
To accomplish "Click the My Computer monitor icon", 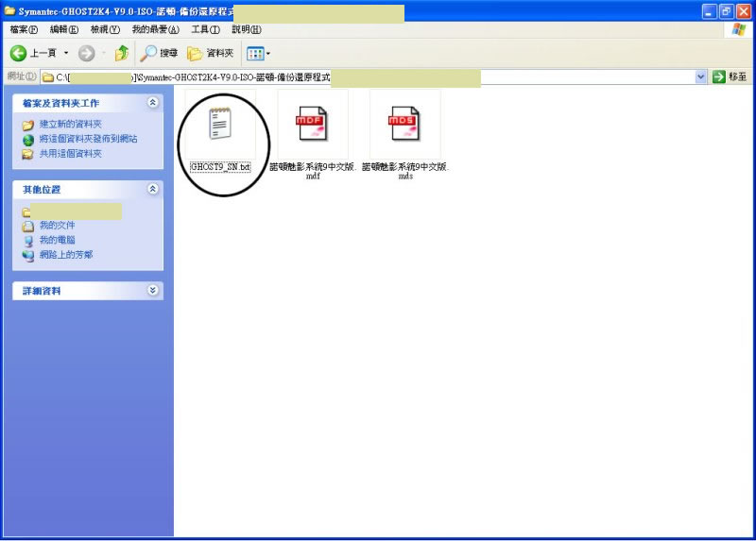I will click(x=28, y=241).
